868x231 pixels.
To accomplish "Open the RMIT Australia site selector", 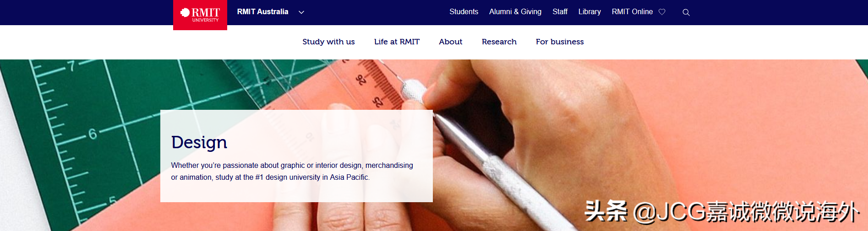I will pyautogui.click(x=262, y=12).
